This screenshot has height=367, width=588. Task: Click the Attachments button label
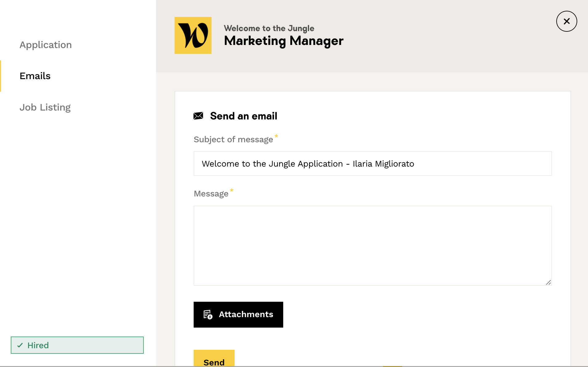(x=246, y=314)
